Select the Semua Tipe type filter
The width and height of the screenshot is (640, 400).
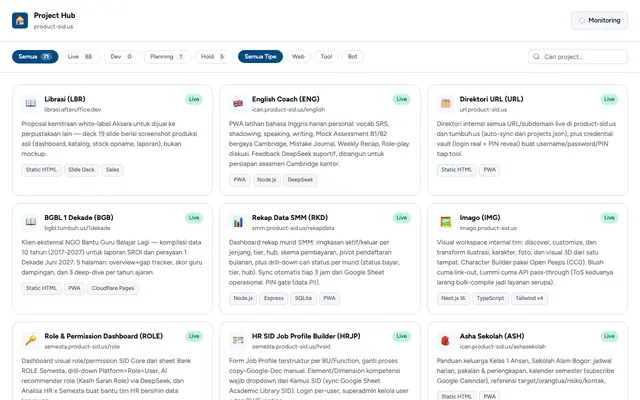[260, 57]
